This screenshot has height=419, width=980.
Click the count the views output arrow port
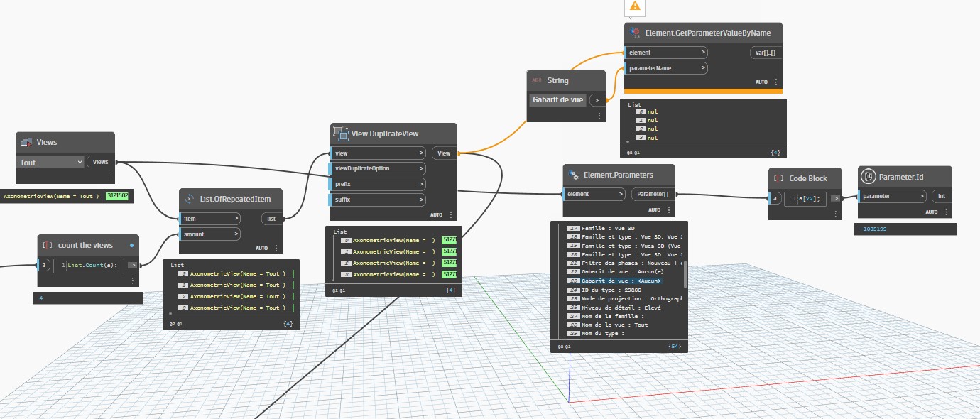coord(132,265)
